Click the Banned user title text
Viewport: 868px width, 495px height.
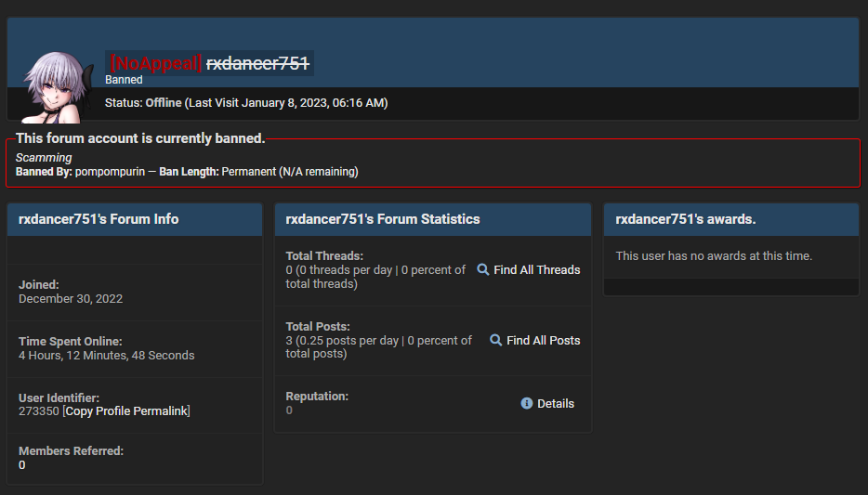pyautogui.click(x=124, y=80)
